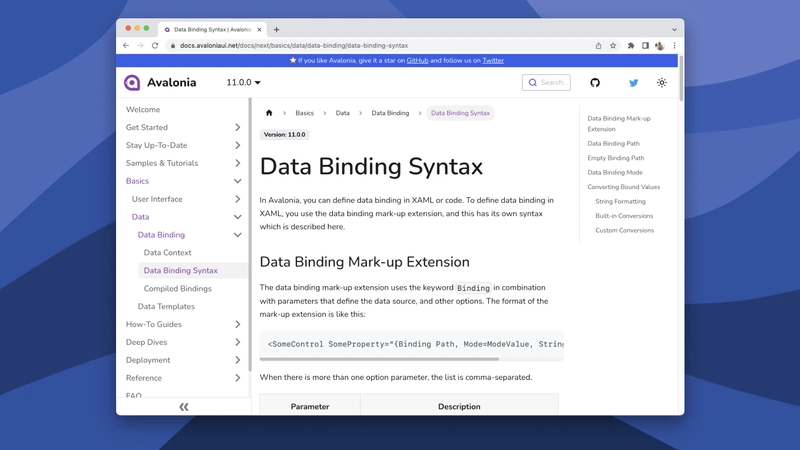Expand the How-To Guides chevron
This screenshot has width=800, height=450.
point(238,324)
